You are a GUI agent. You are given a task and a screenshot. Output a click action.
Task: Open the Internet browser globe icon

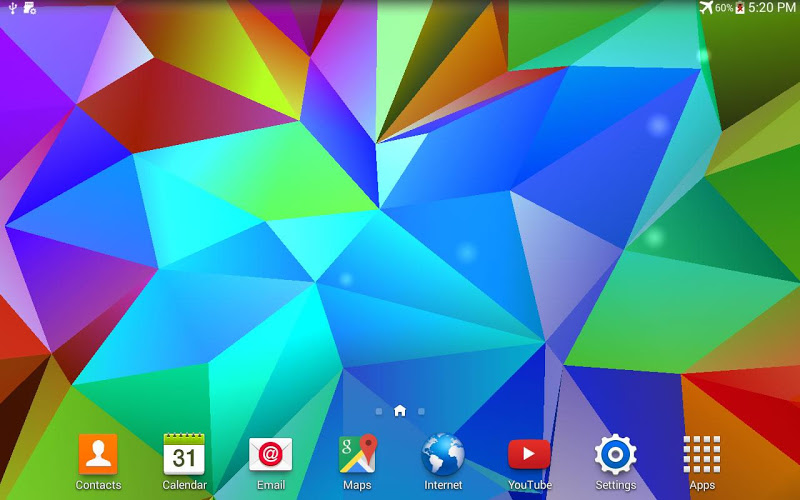[443, 454]
